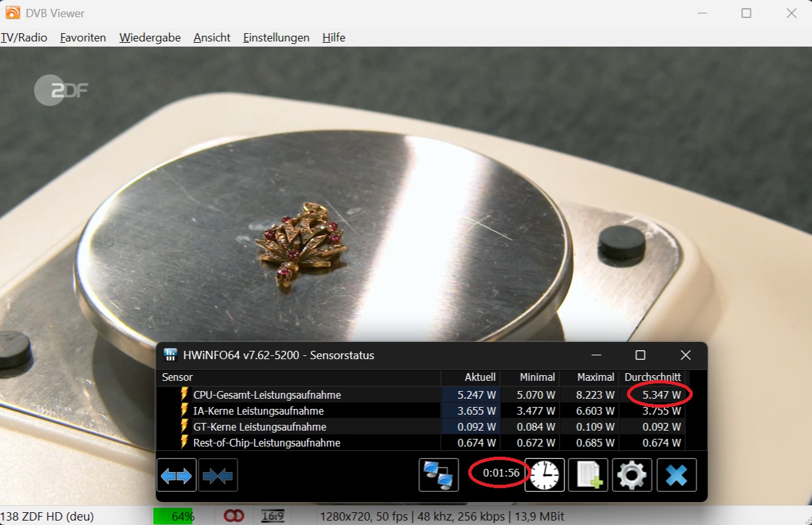This screenshot has height=525, width=812.
Task: Open the TV/Radio menu
Action: point(24,38)
